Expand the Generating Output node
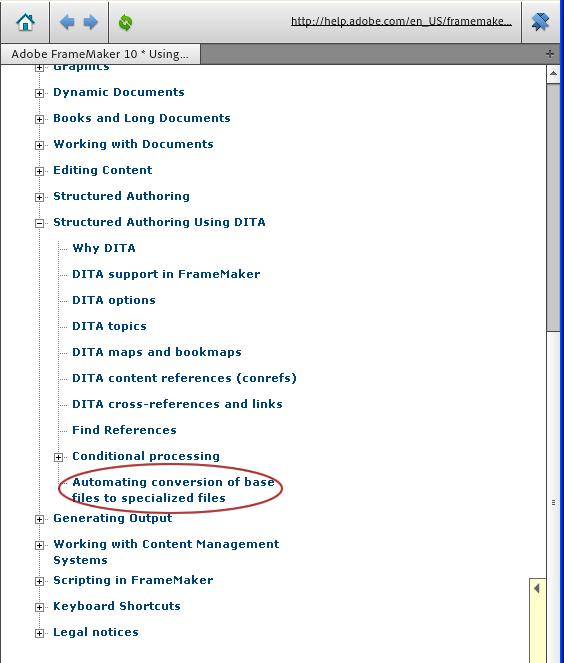 coord(39,519)
